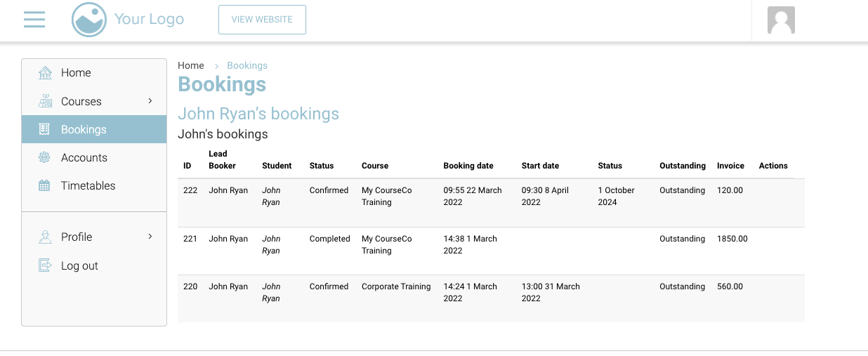868x356 pixels.
Task: Expand the Courses submenu chevron
Action: point(150,101)
